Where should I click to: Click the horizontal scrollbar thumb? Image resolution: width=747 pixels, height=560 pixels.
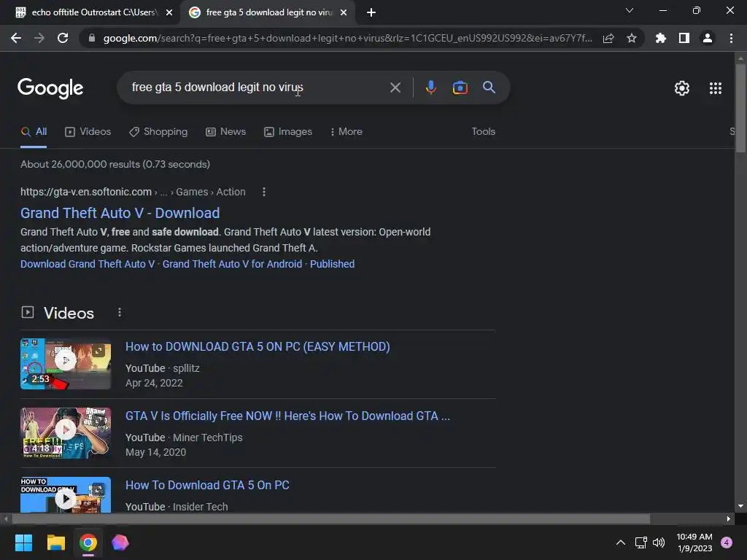tap(330, 518)
